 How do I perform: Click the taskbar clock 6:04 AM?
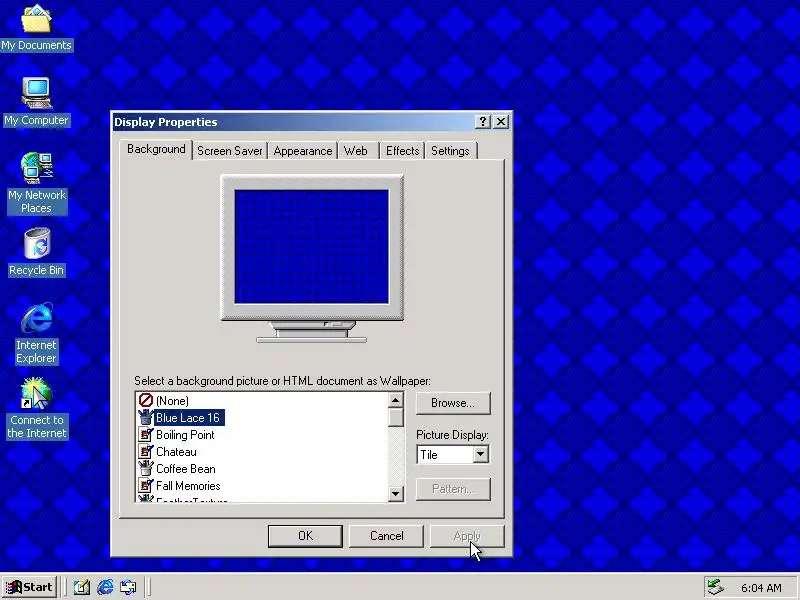(761, 588)
